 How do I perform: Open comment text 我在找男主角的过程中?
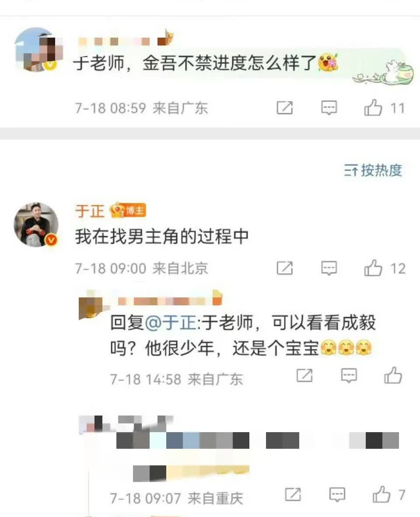point(161,236)
